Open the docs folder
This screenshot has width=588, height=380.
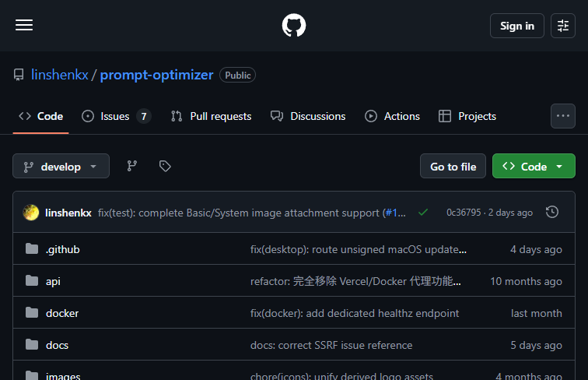pos(57,345)
